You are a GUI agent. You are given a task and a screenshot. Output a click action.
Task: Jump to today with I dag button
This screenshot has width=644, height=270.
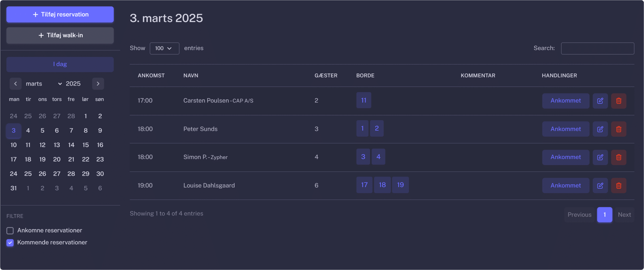pyautogui.click(x=60, y=64)
